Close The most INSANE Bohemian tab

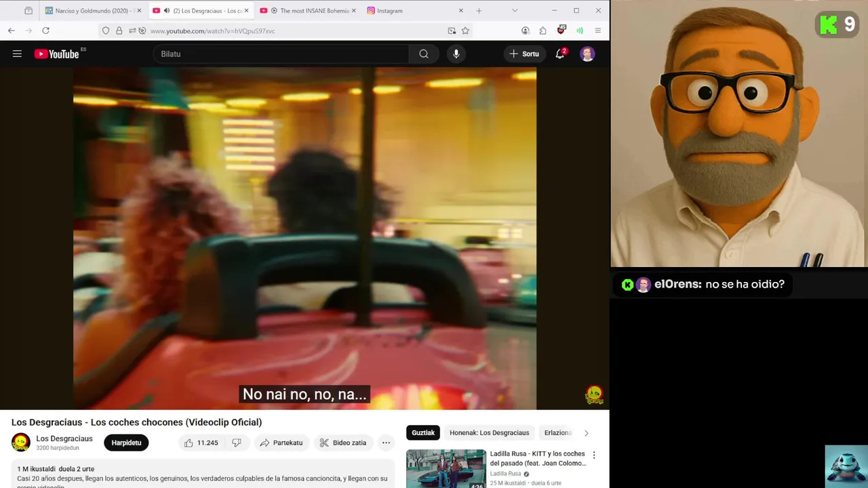point(353,11)
